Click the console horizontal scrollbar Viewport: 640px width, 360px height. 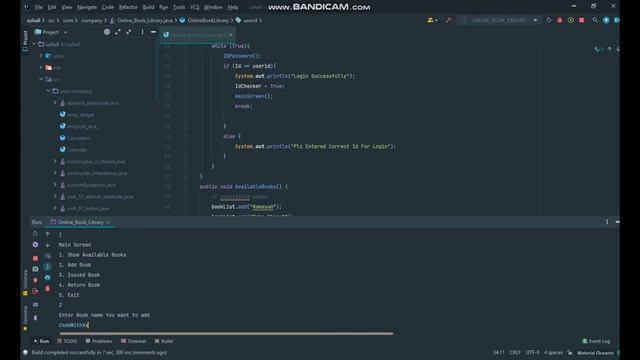click(226, 333)
